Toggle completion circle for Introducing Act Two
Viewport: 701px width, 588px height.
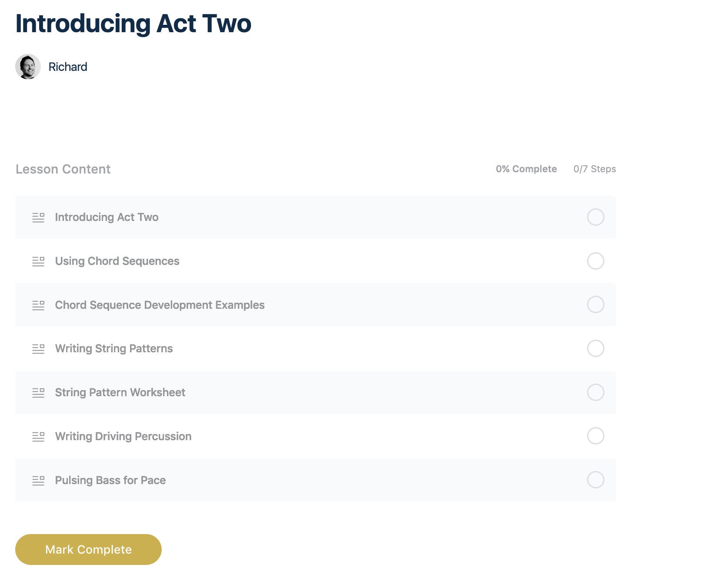point(595,217)
